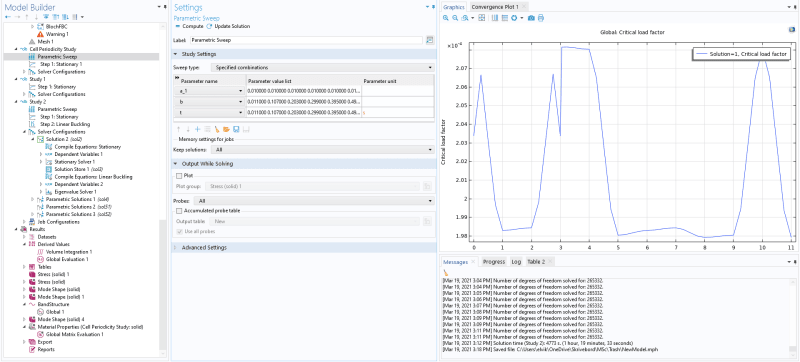
Task: Expand the Job Configurations tree node
Action: [24, 222]
